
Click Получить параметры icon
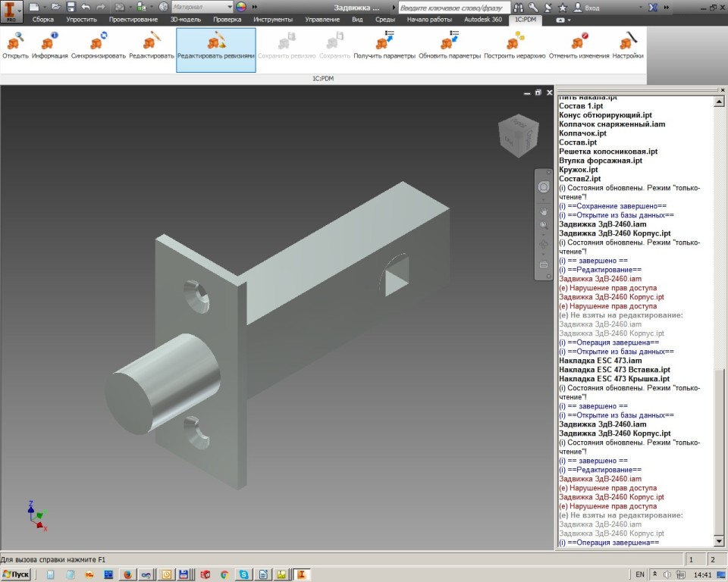pos(384,44)
